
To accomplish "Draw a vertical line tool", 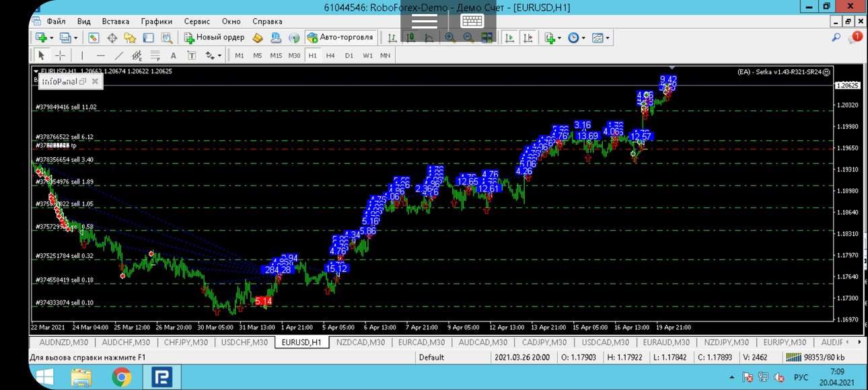I will (x=82, y=55).
